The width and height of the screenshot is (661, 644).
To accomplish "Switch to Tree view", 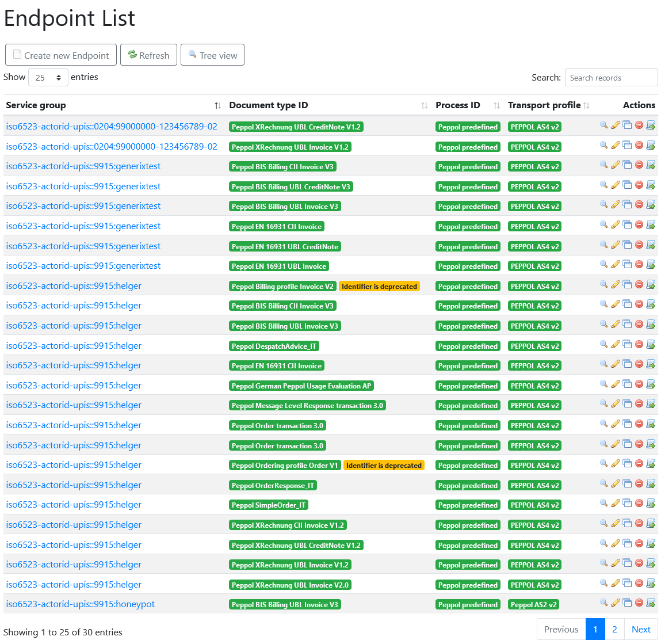I will point(212,55).
